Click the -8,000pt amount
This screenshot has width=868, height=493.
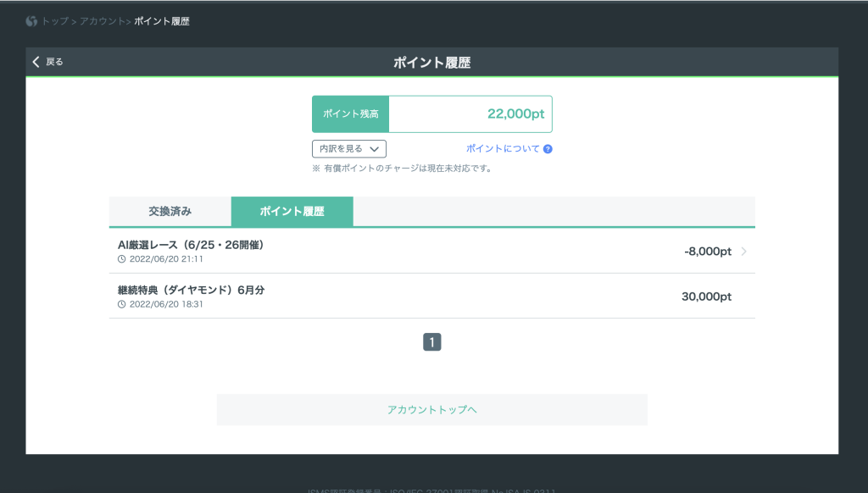[708, 252]
